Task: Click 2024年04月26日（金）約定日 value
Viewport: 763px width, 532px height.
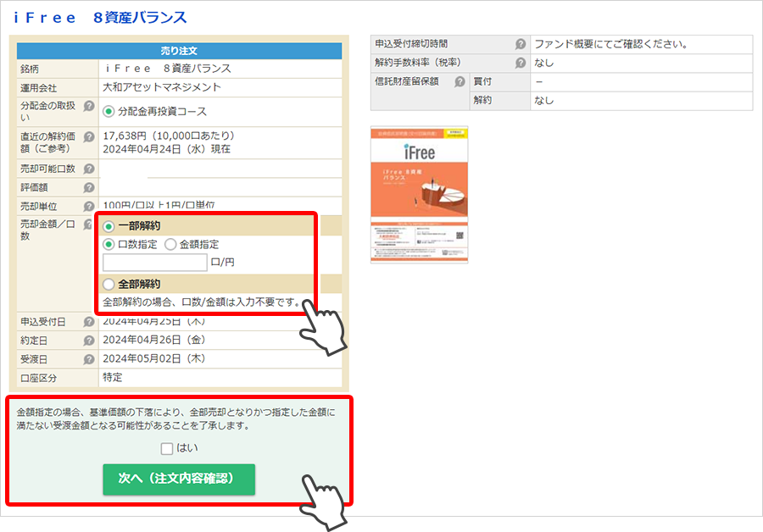Action: 153,340
